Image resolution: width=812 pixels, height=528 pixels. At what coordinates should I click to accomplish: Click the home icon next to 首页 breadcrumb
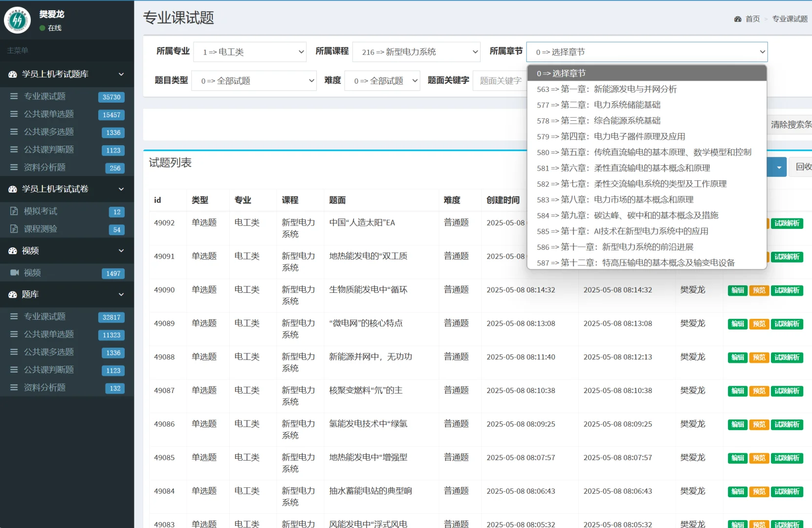[737, 19]
